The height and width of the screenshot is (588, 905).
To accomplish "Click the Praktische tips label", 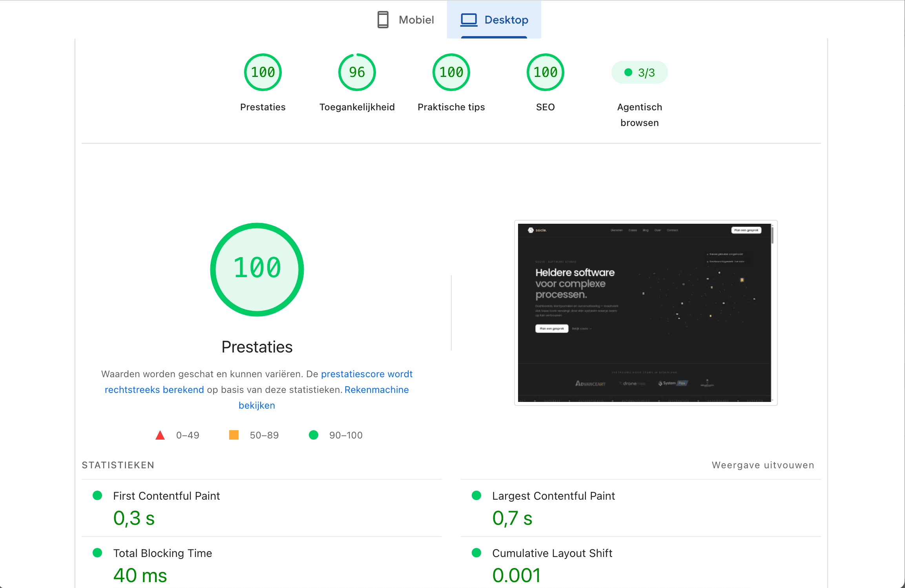I will point(451,107).
